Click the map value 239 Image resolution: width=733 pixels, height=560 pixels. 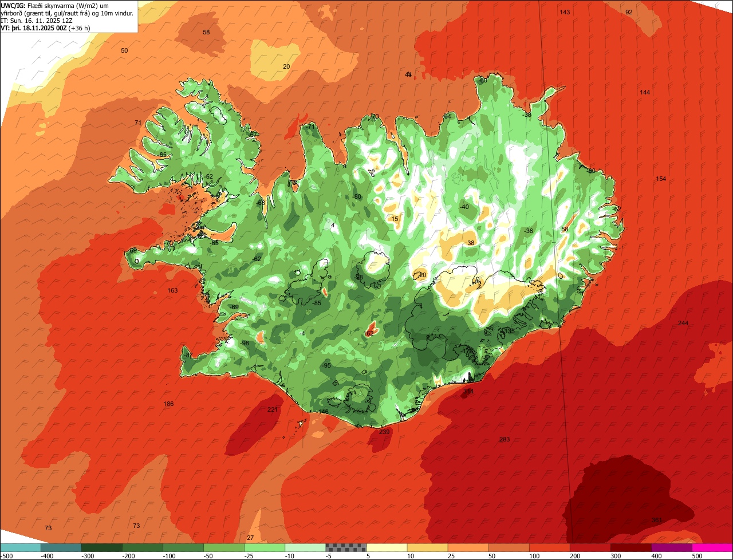point(384,432)
